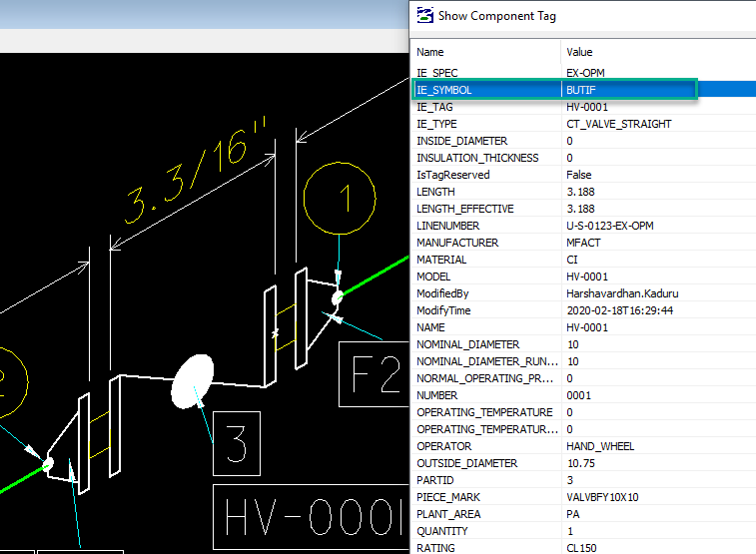Click the boxed number 3 annotation
Image resolution: width=756 pixels, height=554 pixels.
pyautogui.click(x=237, y=443)
